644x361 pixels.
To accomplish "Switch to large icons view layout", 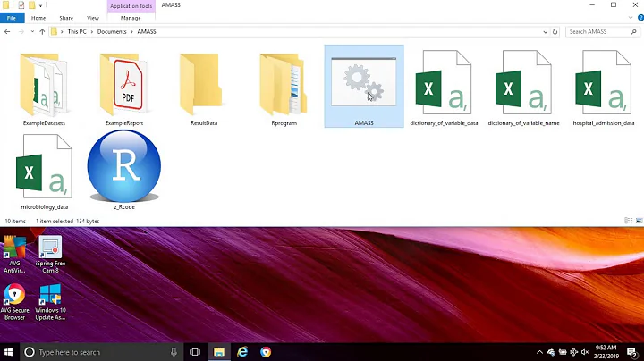I will [x=639, y=221].
